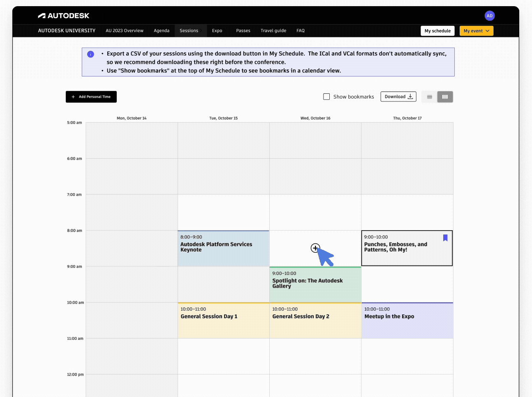Click the Autodesk logo
532x397 pixels.
(63, 16)
